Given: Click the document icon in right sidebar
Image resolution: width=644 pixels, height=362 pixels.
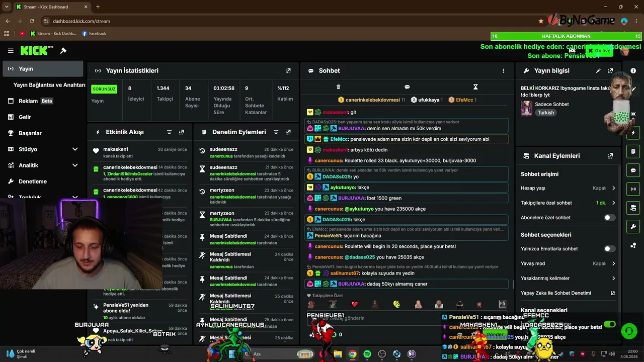Looking at the screenshot, I should tap(633, 152).
